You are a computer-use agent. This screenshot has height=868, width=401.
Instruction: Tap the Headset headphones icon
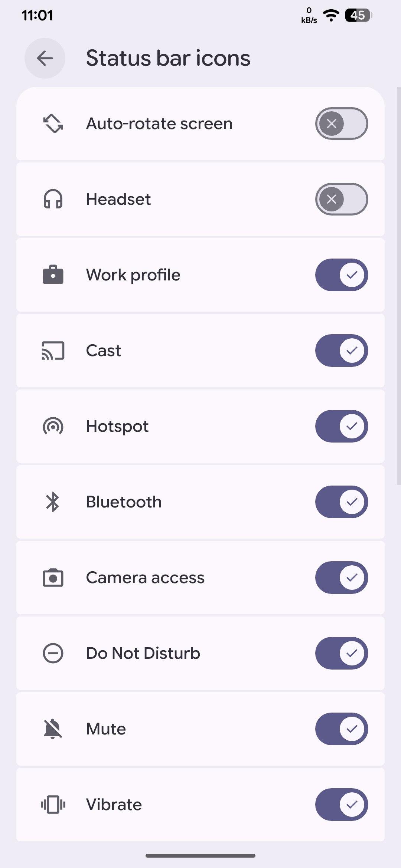53,199
